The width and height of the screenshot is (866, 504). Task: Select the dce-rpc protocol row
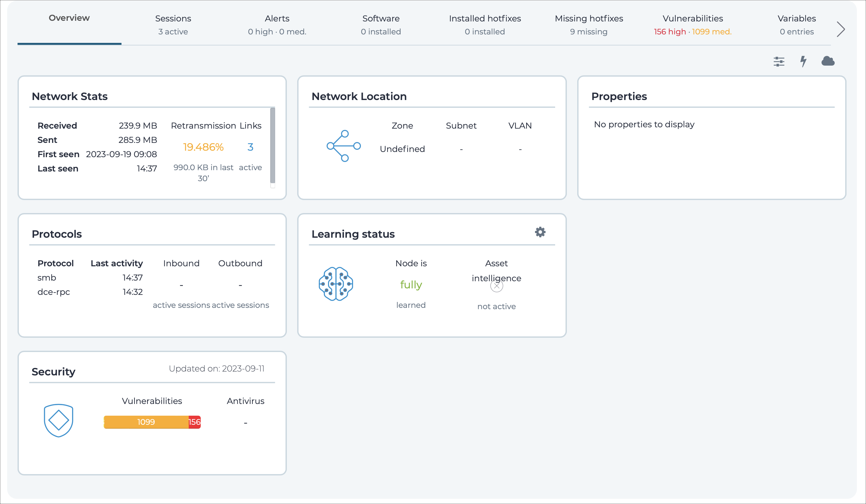(90, 292)
